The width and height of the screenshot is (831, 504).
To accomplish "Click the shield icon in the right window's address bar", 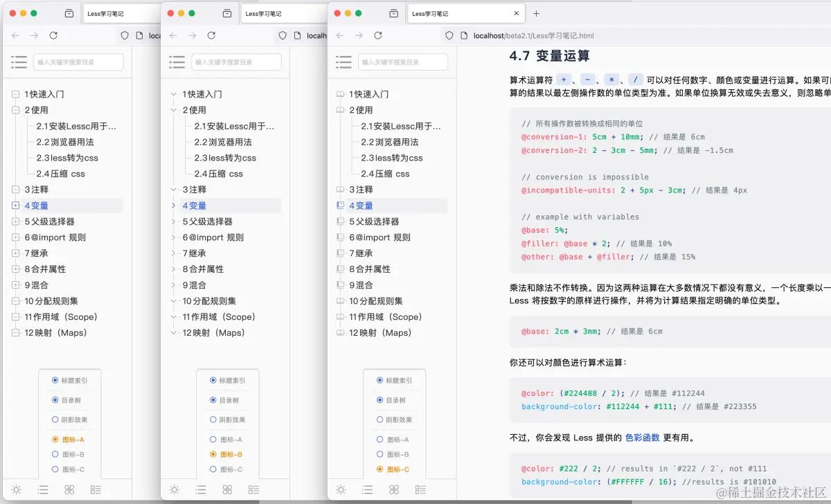I will (x=449, y=35).
